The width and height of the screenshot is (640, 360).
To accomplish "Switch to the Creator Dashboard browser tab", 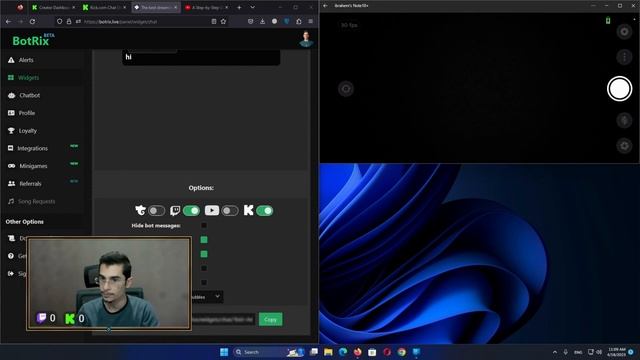I will pos(53,7).
